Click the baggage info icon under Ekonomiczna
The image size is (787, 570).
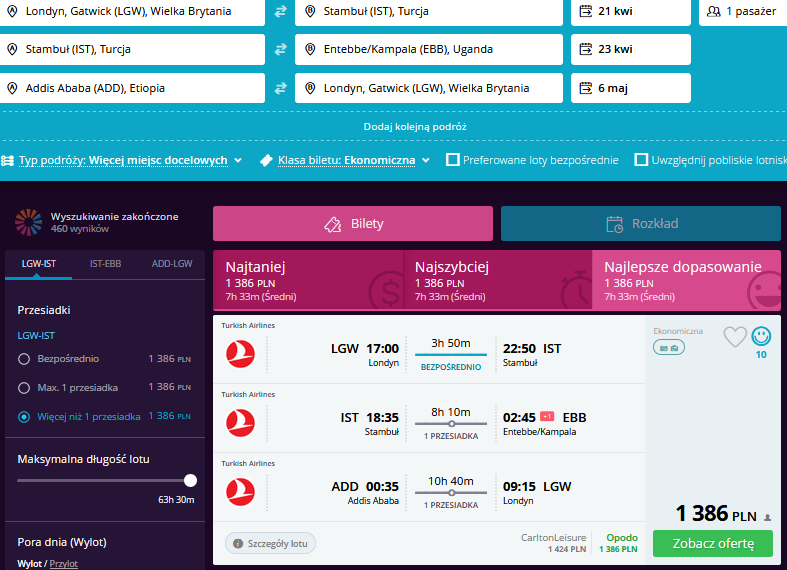click(x=669, y=347)
